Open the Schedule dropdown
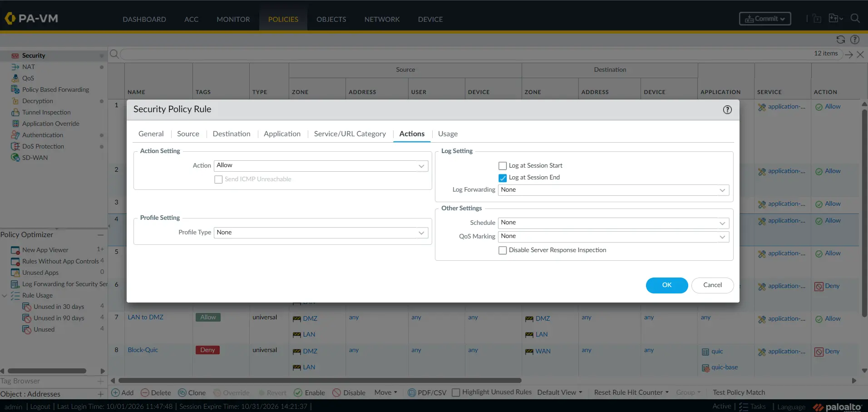This screenshot has height=412, width=868. (x=613, y=223)
